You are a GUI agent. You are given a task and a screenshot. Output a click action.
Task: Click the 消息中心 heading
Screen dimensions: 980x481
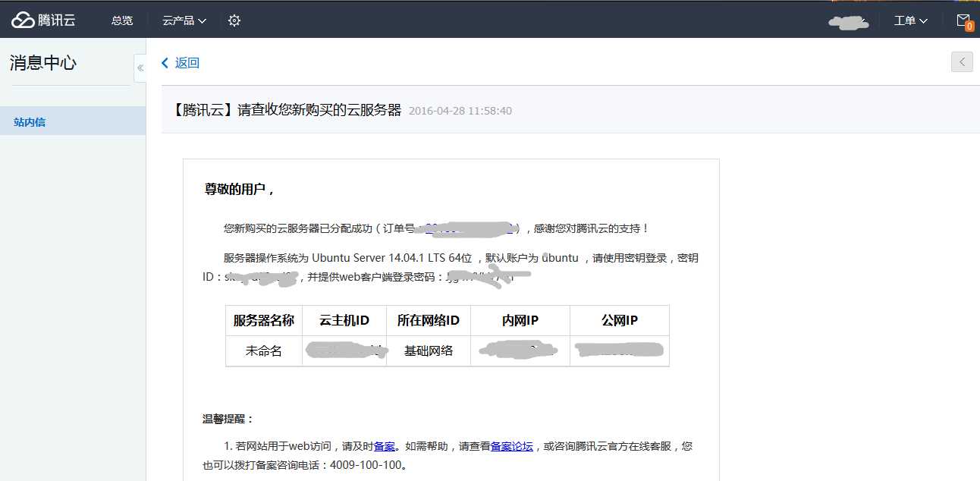pos(43,63)
